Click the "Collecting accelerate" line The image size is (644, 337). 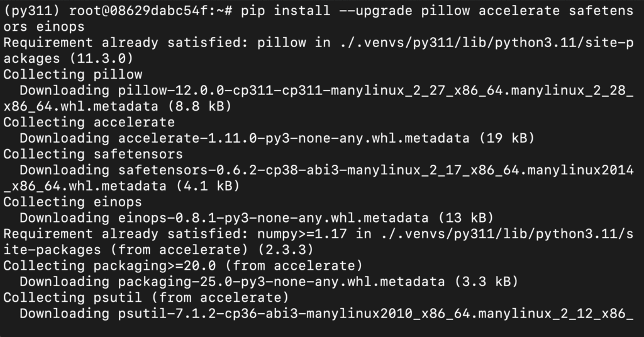[89, 123]
